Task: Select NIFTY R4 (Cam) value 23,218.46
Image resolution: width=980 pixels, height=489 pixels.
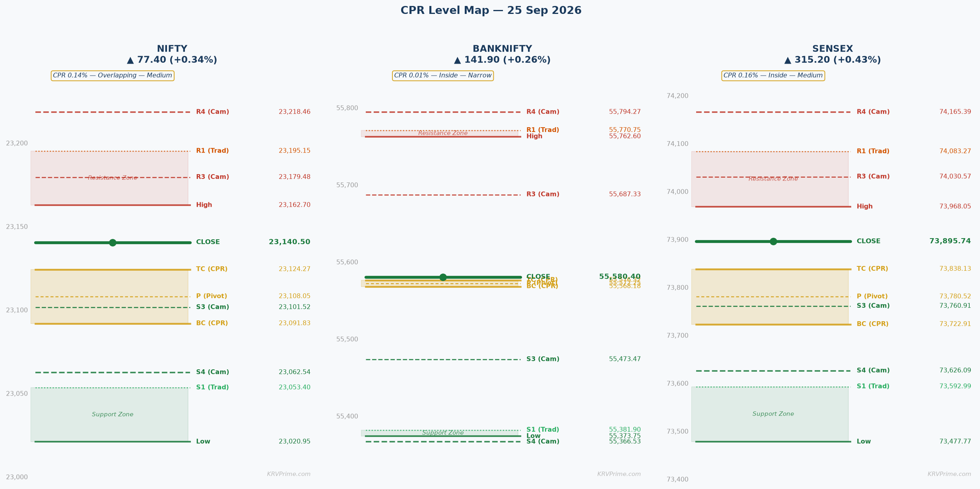Action: [295, 112]
